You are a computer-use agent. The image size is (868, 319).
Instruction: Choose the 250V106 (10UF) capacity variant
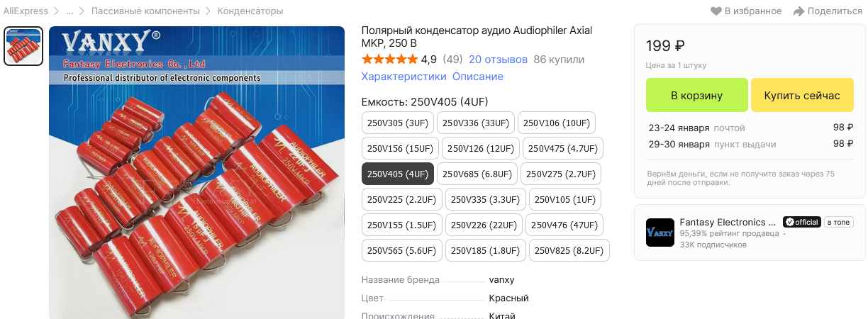557,123
